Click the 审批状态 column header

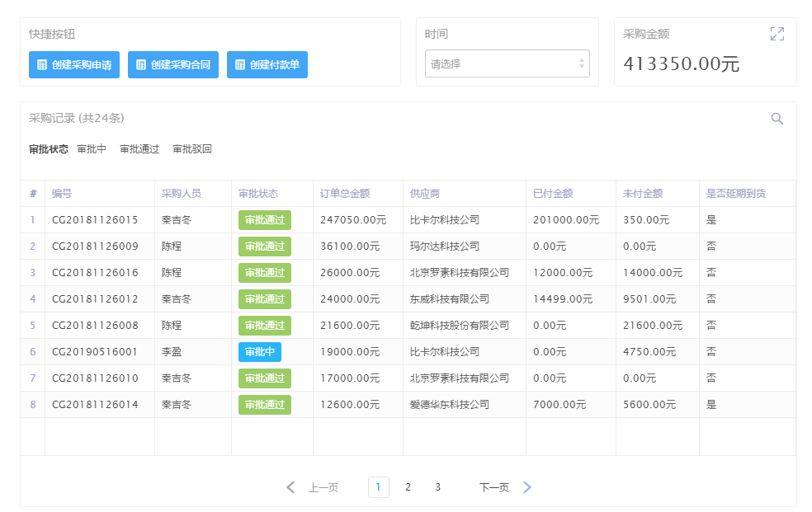tap(258, 194)
